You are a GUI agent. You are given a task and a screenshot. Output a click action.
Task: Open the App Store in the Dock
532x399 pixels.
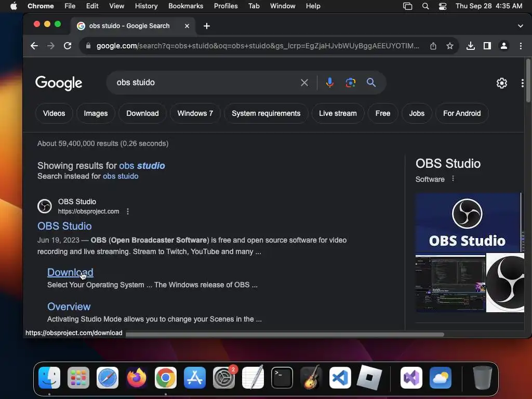pyautogui.click(x=195, y=378)
